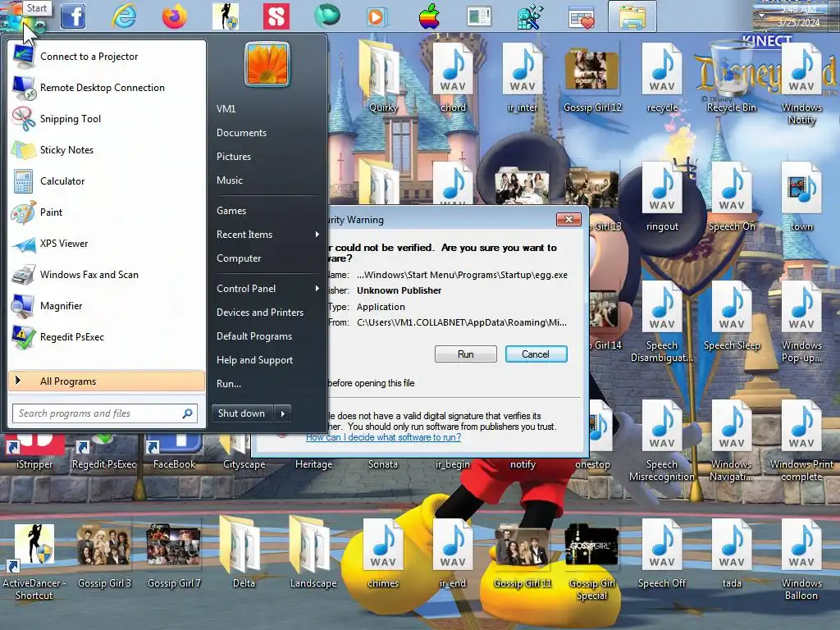Viewport: 840px width, 630px height.
Task: Open Paint from the Start menu
Action: pyautogui.click(x=107, y=212)
